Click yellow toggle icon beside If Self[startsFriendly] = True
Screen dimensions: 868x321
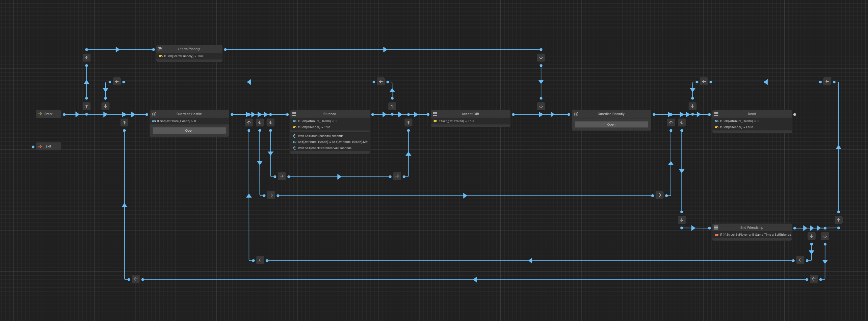(161, 56)
